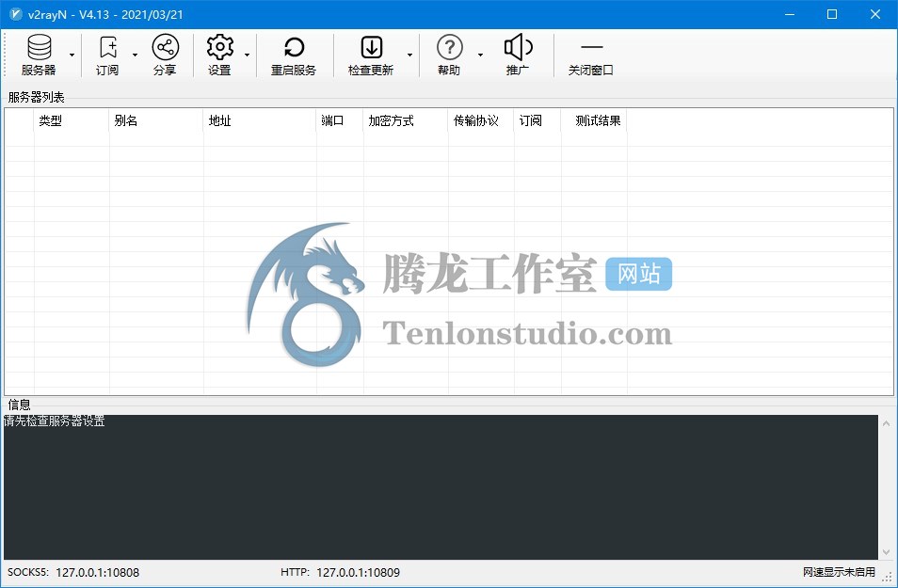Open the 帮助 (Help) question icon
This screenshot has width=898, height=588.
450,55
